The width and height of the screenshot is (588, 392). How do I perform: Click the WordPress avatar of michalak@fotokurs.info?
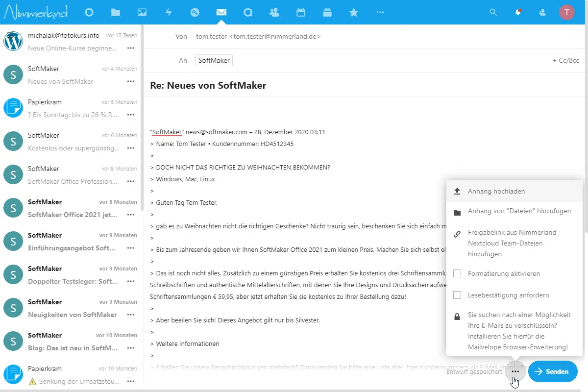pos(13,41)
